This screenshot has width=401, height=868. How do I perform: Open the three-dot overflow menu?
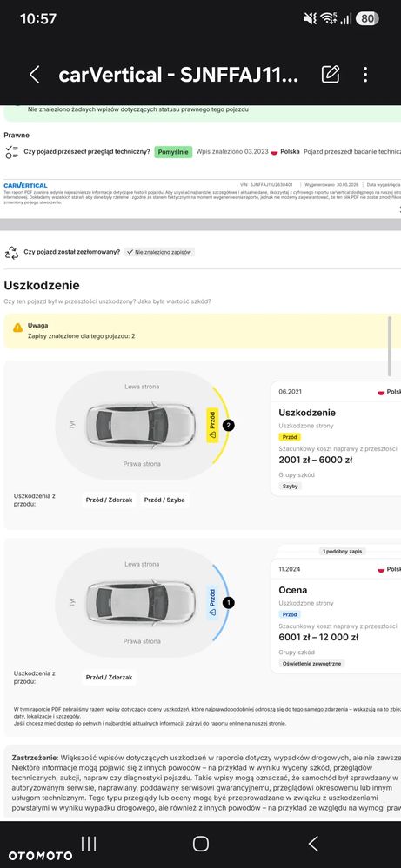[x=365, y=74]
